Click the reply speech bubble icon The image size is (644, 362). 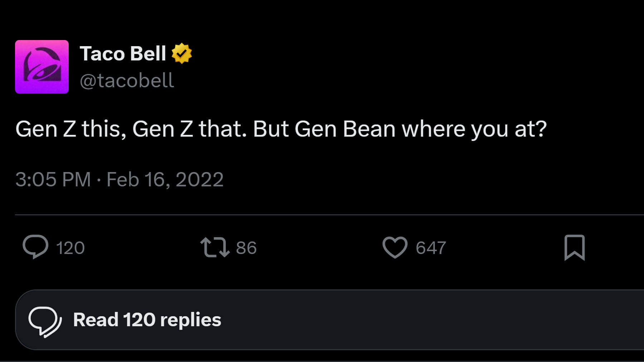pyautogui.click(x=35, y=247)
